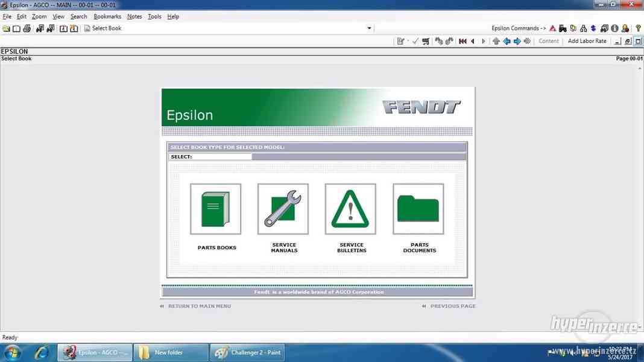
Task: Click the open folder toolbar icon
Action: click(x=6, y=28)
